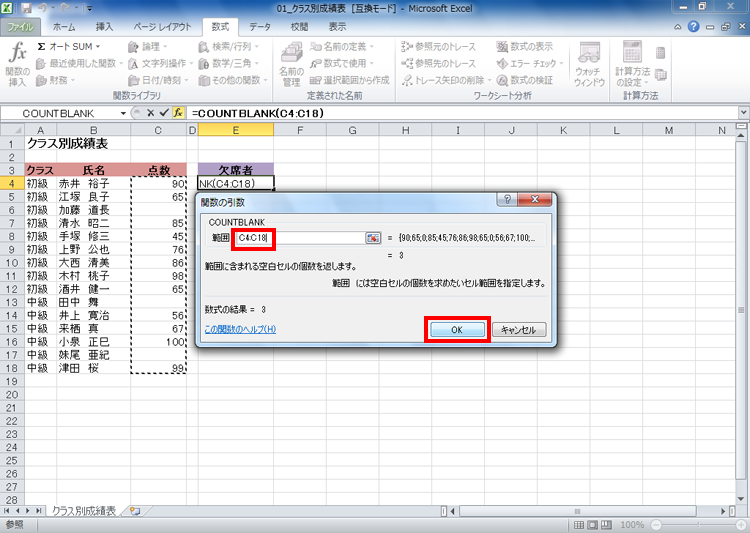This screenshot has width=750, height=533.
Task: Click Create from Selection (選択範囲から作成)
Action: [x=350, y=80]
